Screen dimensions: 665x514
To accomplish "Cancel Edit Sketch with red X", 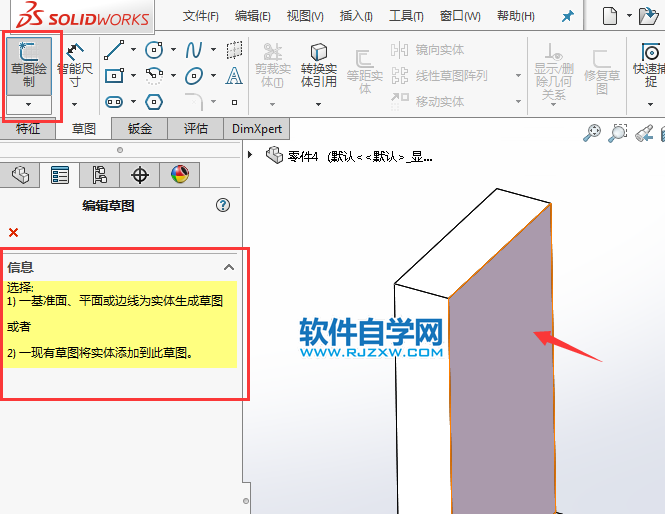I will (14, 232).
